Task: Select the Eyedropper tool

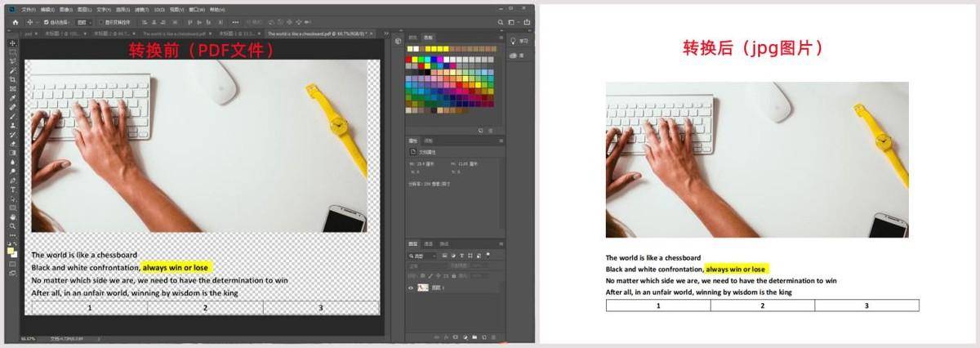Action: pyautogui.click(x=12, y=98)
